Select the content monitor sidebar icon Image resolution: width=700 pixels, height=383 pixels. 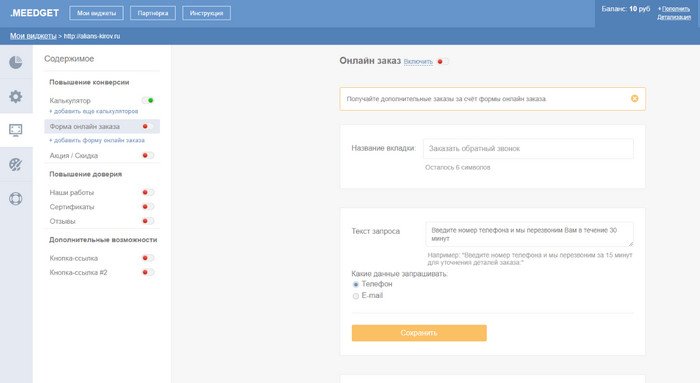coord(16,130)
